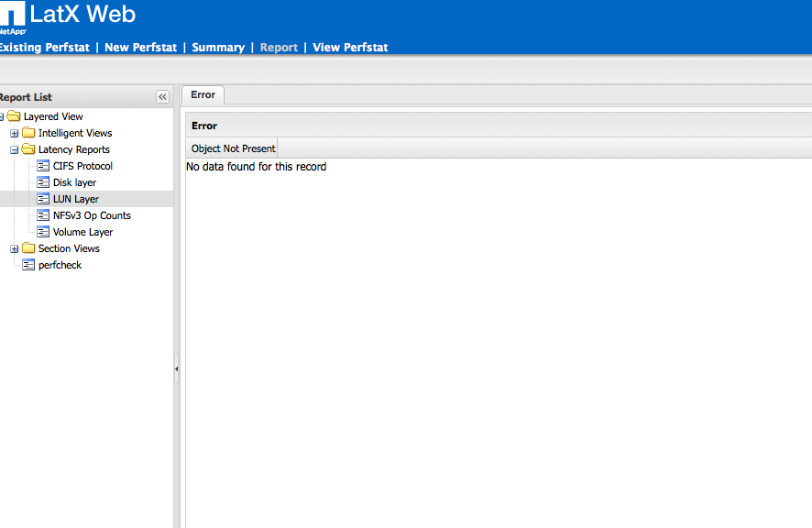Click the Object Not Present column header
The width and height of the screenshot is (812, 528).
point(232,148)
